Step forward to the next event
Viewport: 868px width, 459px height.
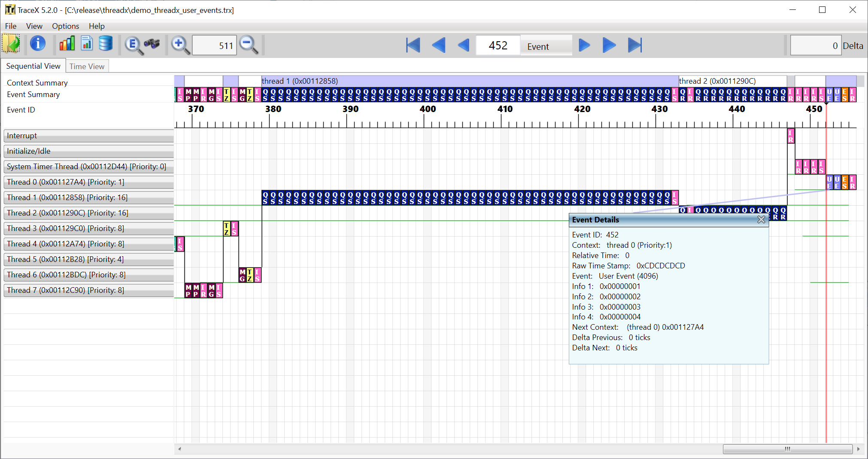pyautogui.click(x=584, y=45)
